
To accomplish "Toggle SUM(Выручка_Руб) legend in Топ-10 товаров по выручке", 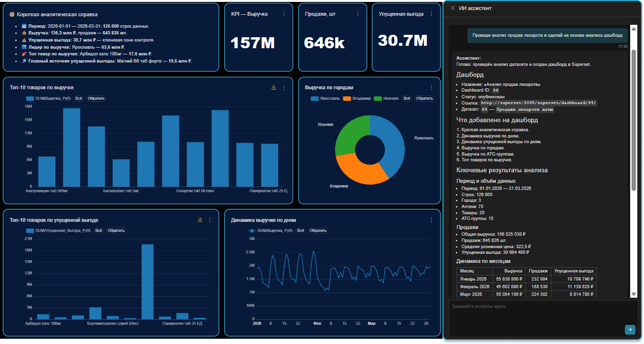I will coord(49,98).
